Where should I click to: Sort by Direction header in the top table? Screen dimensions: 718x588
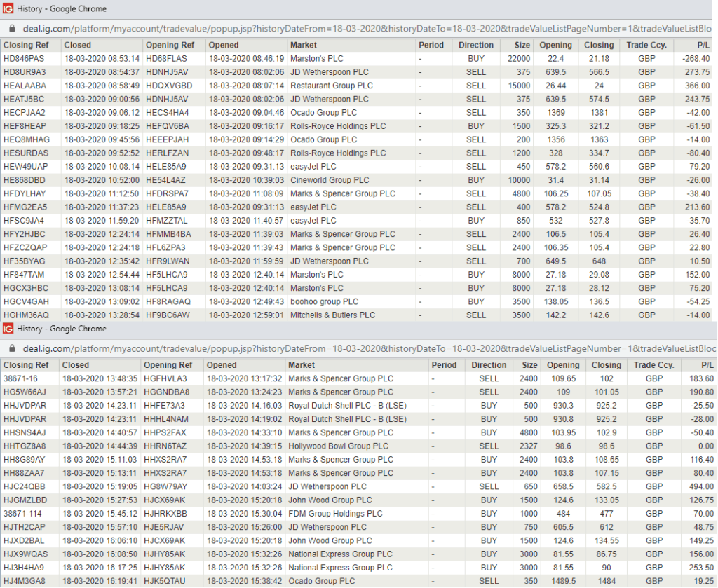(x=476, y=45)
